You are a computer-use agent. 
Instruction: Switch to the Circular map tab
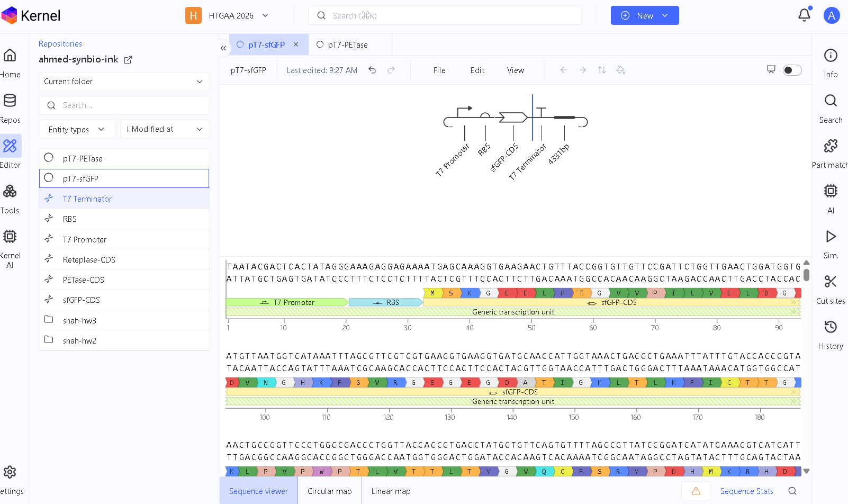tap(330, 491)
